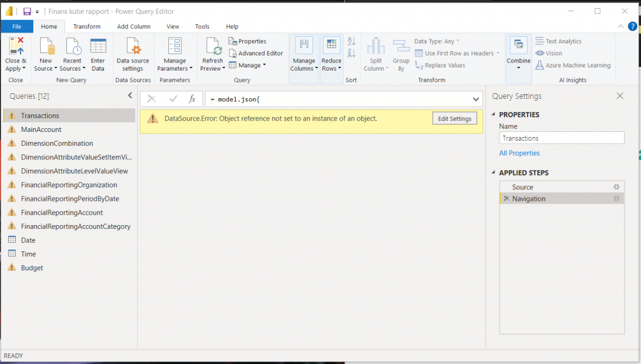641x364 pixels.
Task: Switch to the View tab
Action: pyautogui.click(x=173, y=26)
